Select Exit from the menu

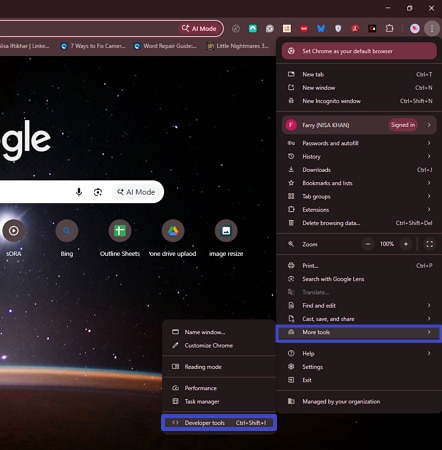359,380
